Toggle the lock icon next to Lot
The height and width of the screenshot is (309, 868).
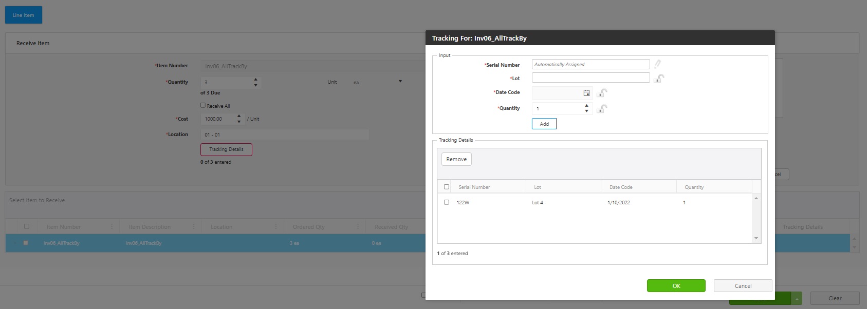click(659, 78)
